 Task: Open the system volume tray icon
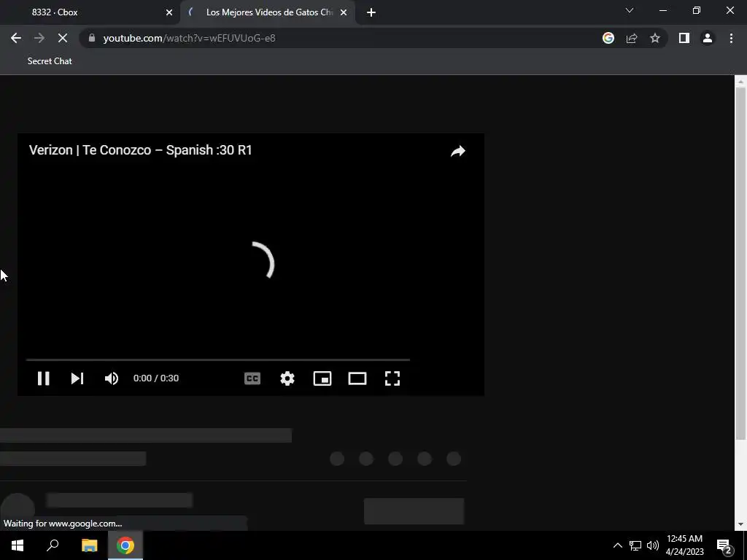653,545
